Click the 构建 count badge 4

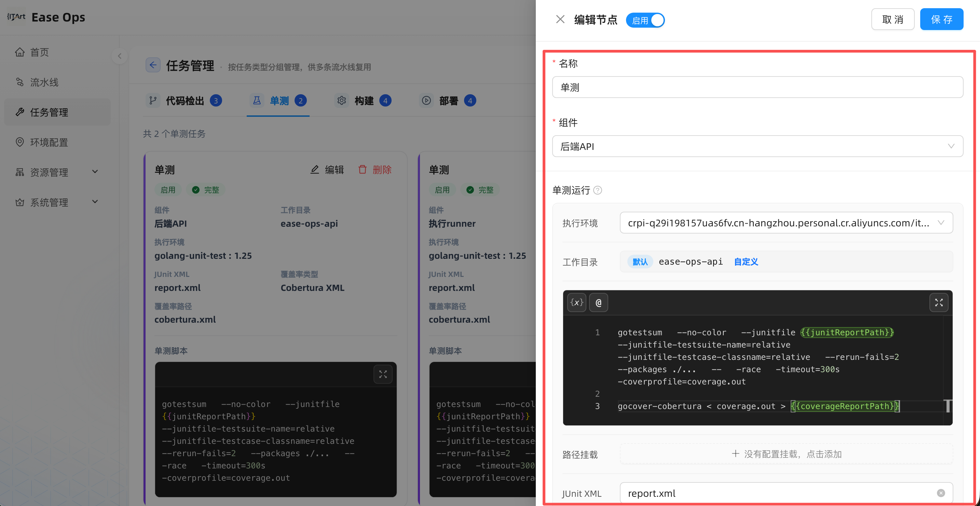click(385, 101)
